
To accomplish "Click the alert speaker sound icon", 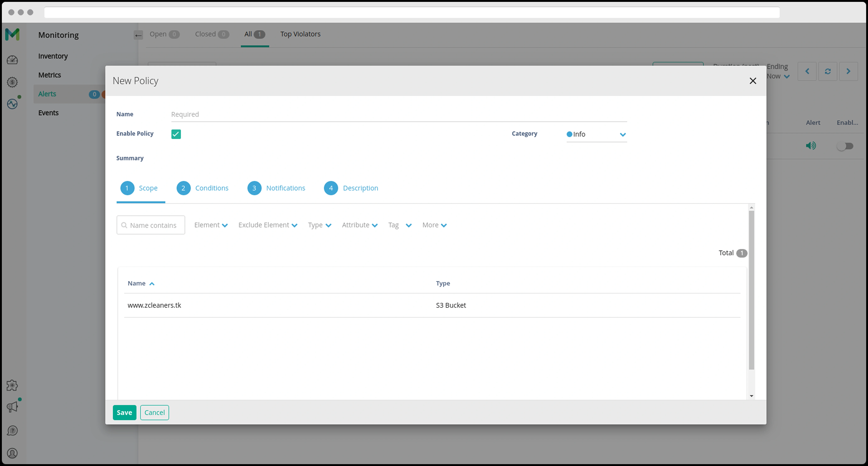I will [811, 146].
